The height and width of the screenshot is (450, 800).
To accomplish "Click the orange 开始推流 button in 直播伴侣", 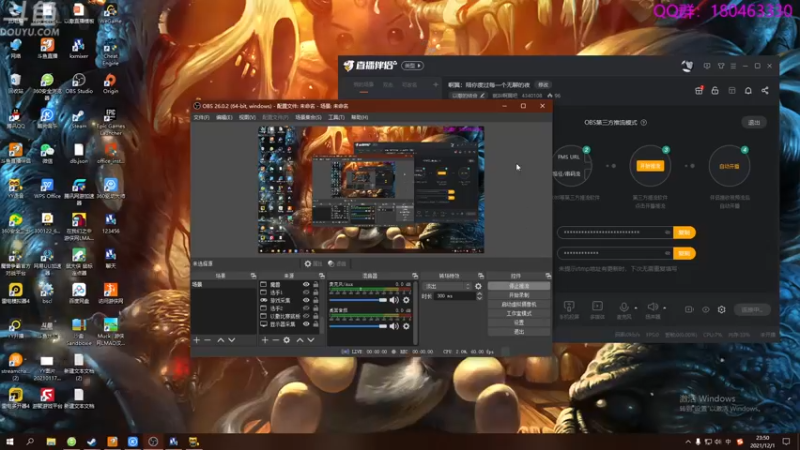I will pos(649,166).
